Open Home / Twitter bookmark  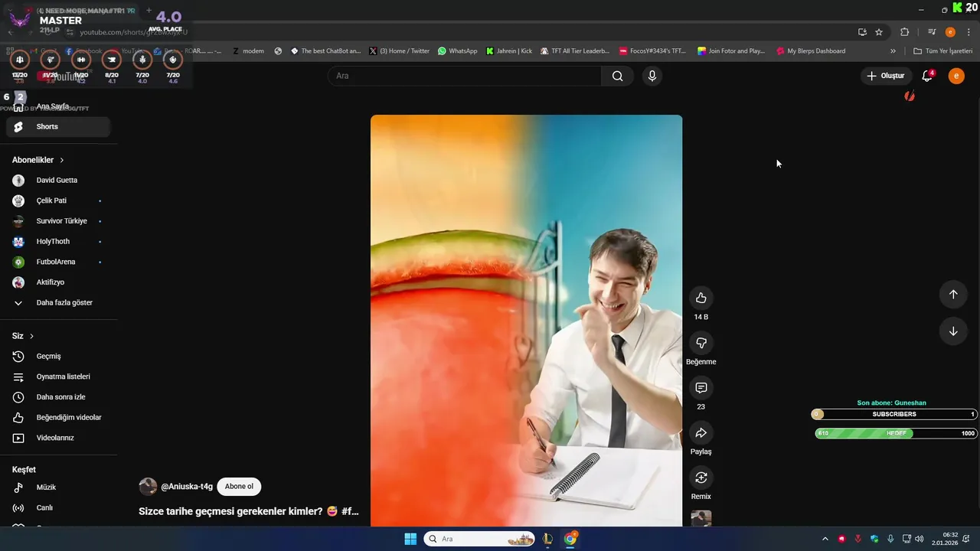tap(399, 51)
